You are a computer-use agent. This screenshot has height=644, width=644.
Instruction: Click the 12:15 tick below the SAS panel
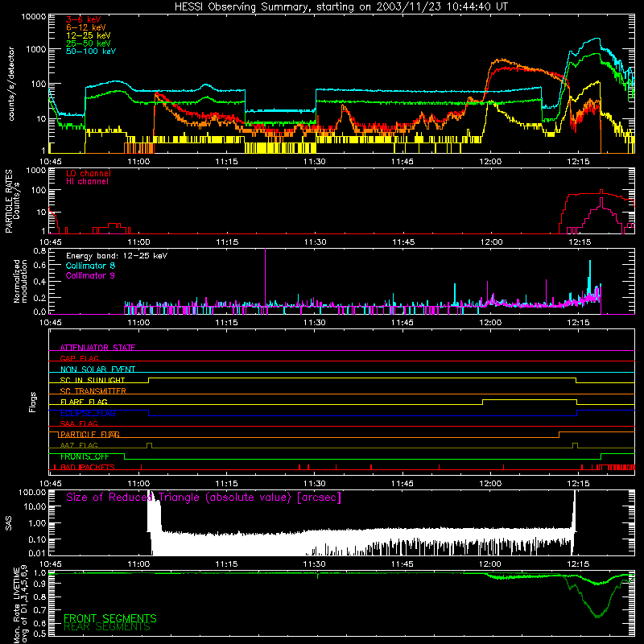(579, 564)
